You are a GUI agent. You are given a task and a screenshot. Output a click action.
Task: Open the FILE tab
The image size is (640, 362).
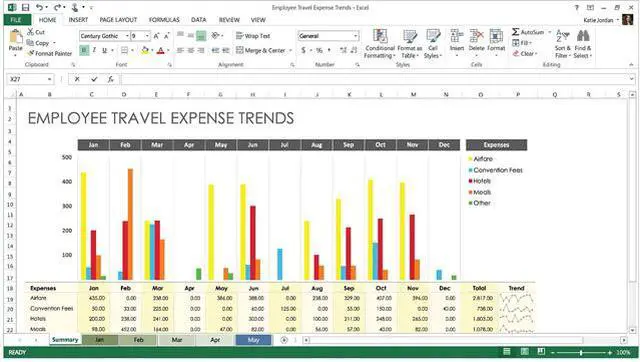coord(17,20)
